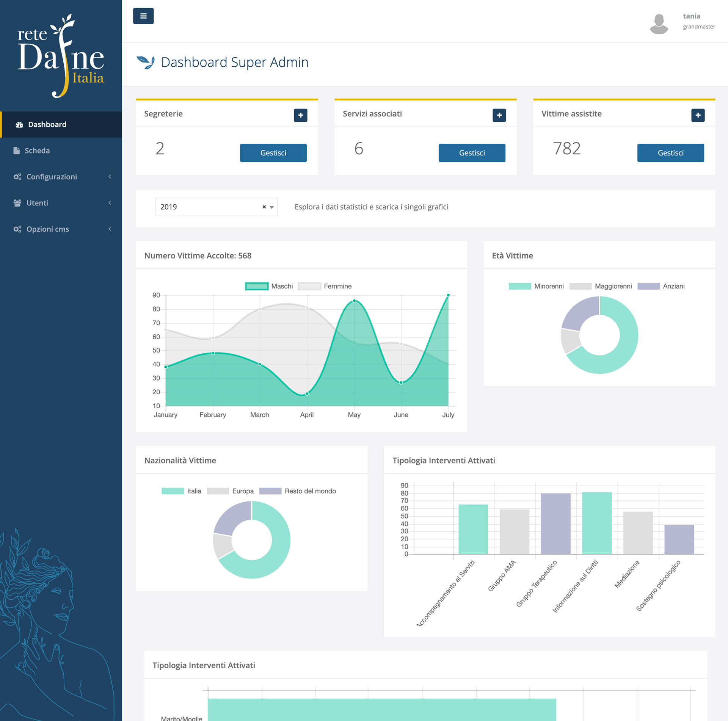Open the tania user avatar icon

tap(659, 24)
